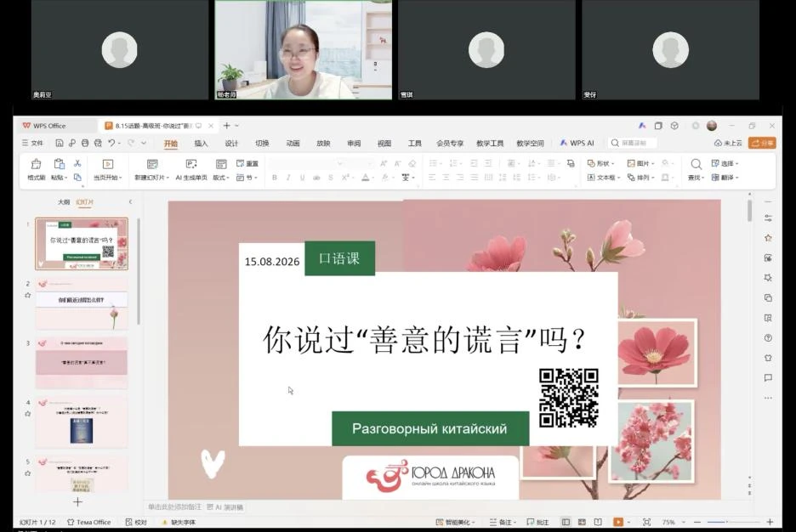Click the 智能美化 button in status bar
This screenshot has height=532, width=796.
(455, 522)
